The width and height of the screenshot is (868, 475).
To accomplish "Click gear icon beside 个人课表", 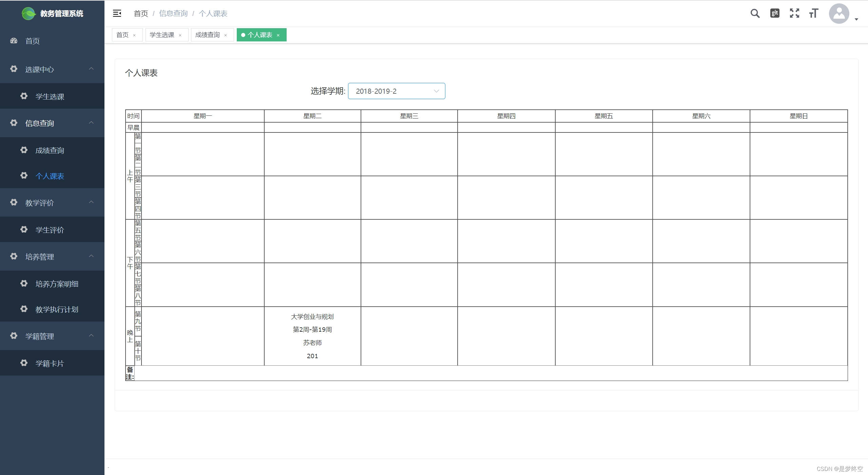I will click(x=24, y=176).
